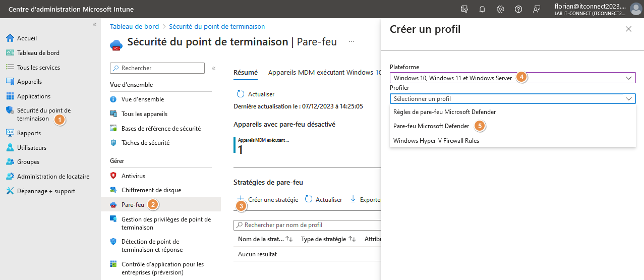Open Dépannage + support wrench icon
This screenshot has width=644, height=280.
click(10, 191)
